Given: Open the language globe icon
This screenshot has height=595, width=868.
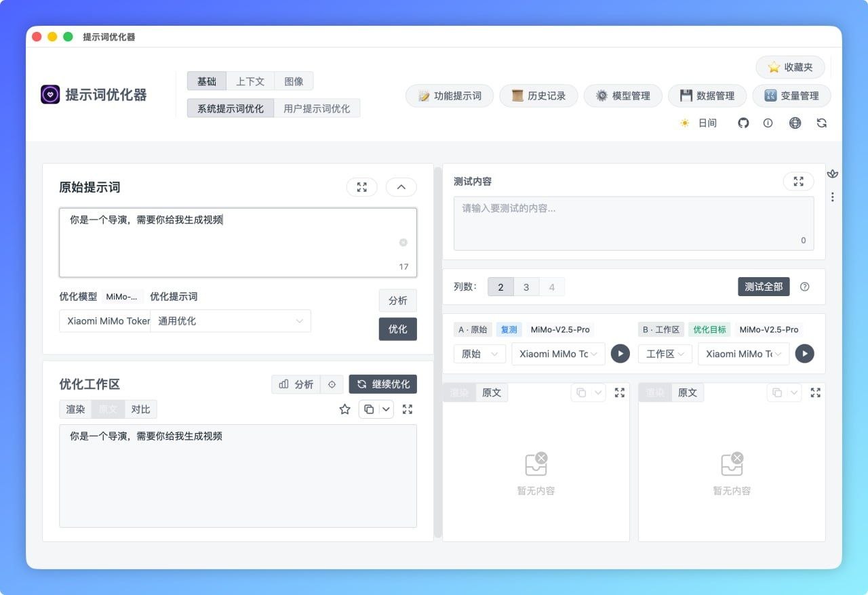Looking at the screenshot, I should 795,123.
